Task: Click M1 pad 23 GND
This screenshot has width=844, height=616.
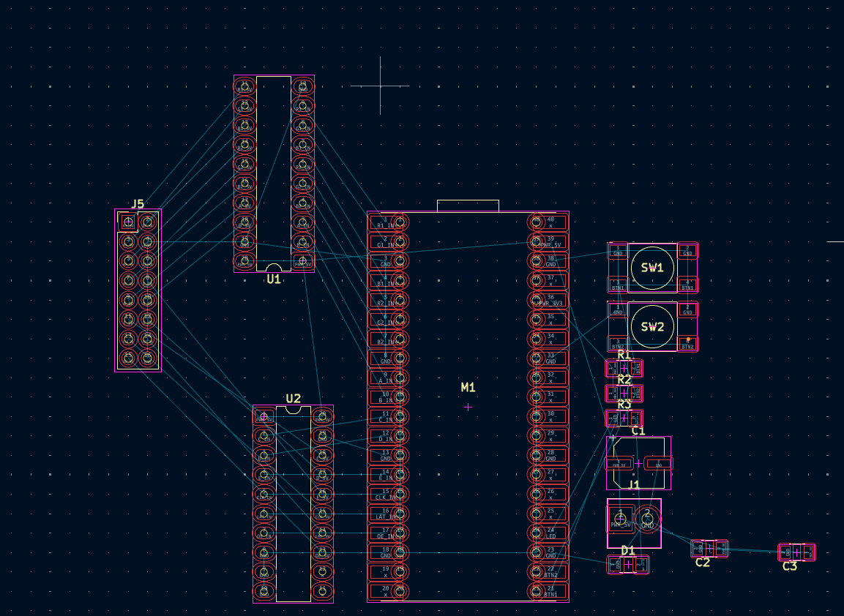Action: pyautogui.click(x=550, y=552)
